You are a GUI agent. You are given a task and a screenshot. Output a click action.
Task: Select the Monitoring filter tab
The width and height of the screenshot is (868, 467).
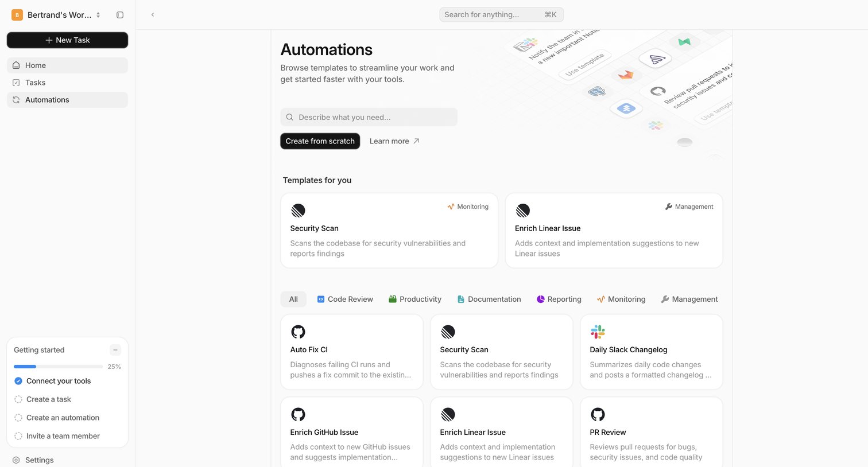[621, 299]
